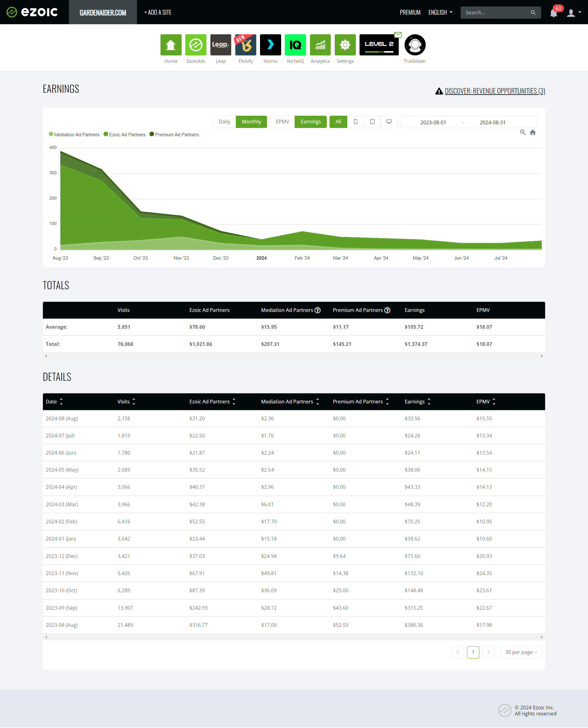Click the chart zoom magnifier icon

pos(523,132)
